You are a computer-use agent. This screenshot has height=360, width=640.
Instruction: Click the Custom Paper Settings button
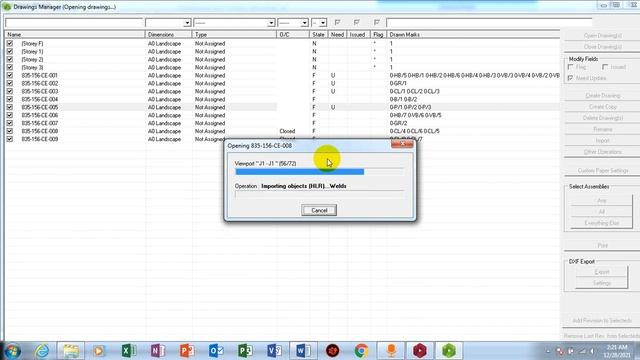[602, 171]
